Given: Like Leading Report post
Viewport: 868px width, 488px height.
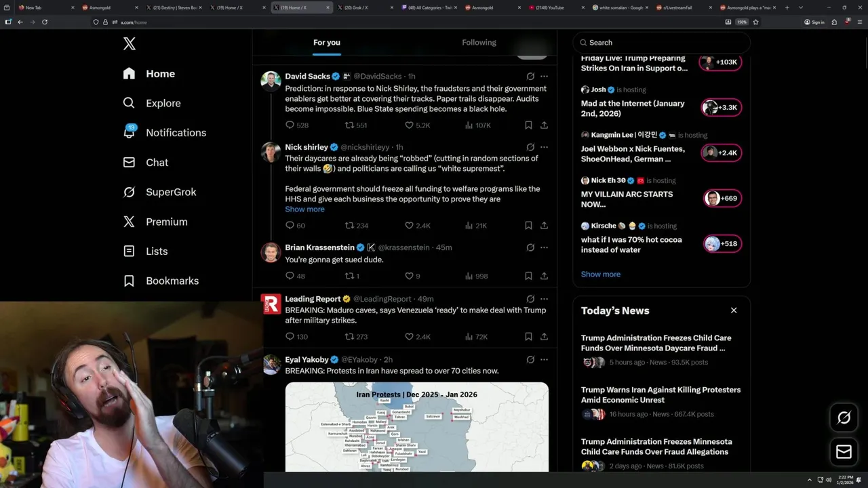Looking at the screenshot, I should click(x=417, y=337).
